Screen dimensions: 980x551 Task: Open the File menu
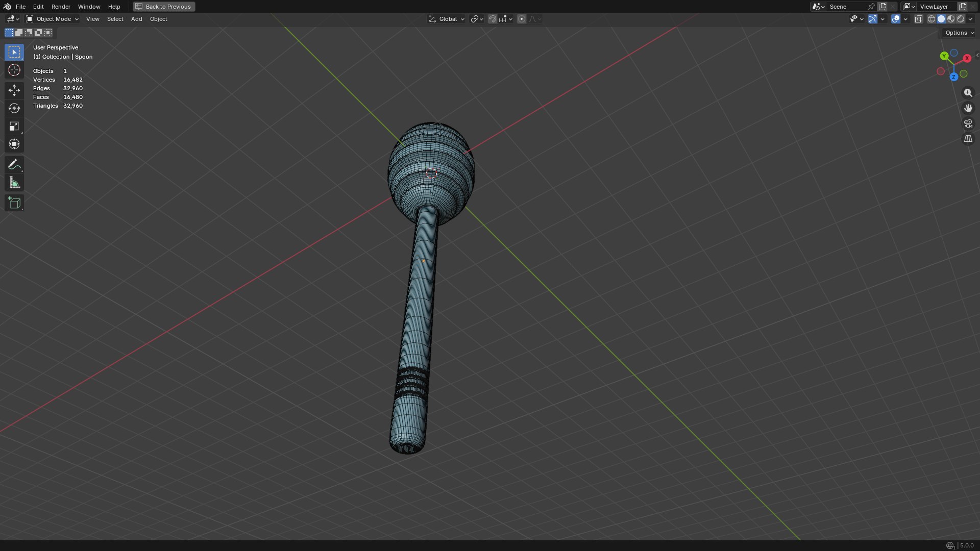(20, 7)
